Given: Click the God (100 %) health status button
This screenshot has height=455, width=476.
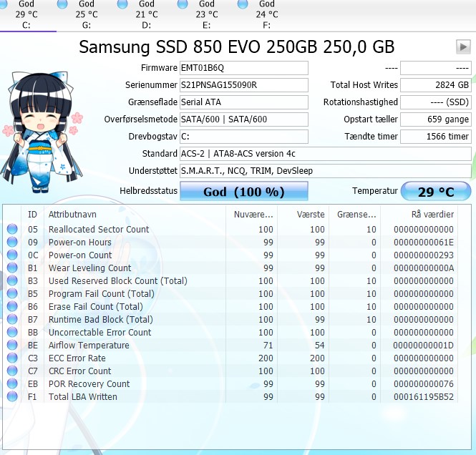Looking at the screenshot, I should coord(244,191).
